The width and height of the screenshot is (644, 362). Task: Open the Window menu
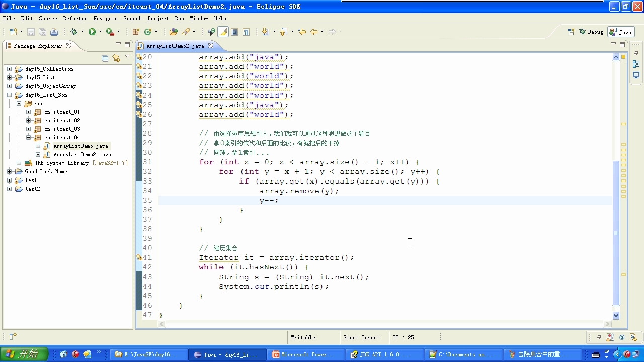pos(199,18)
